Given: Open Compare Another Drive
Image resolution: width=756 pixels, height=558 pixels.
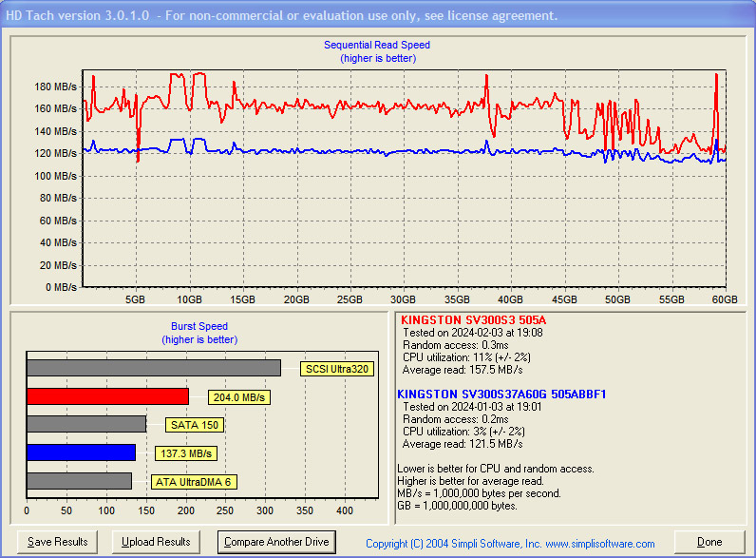Looking at the screenshot, I should [x=277, y=542].
